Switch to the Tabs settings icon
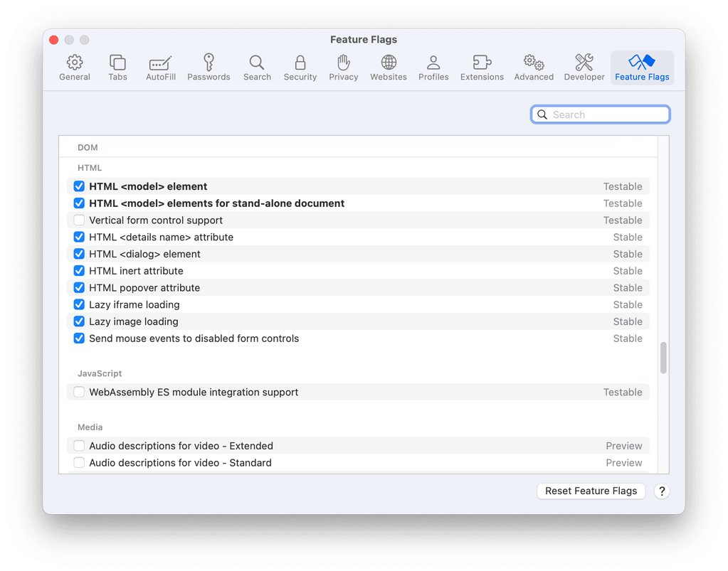Image resolution: width=728 pixels, height=571 pixels. pyautogui.click(x=117, y=68)
